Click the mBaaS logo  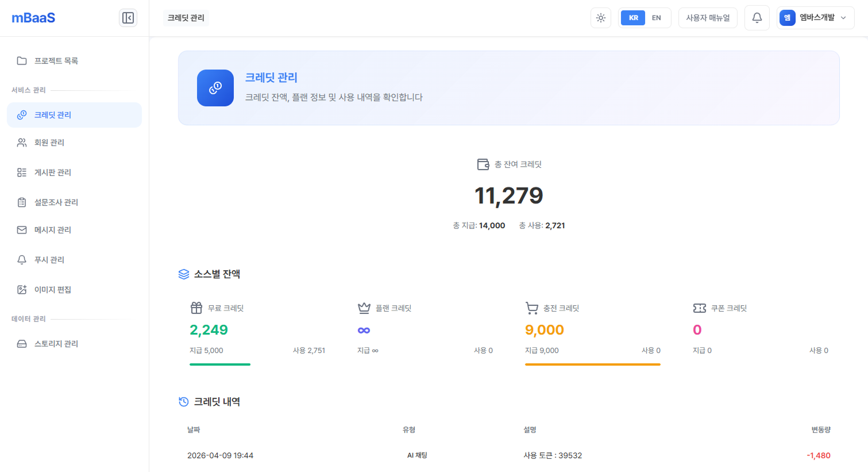[x=33, y=17]
